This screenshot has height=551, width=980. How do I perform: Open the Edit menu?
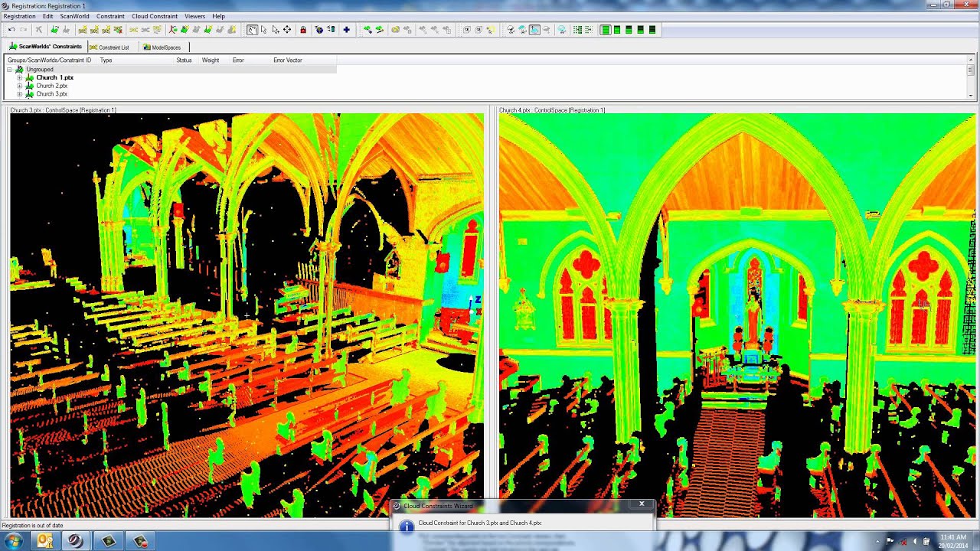[47, 16]
